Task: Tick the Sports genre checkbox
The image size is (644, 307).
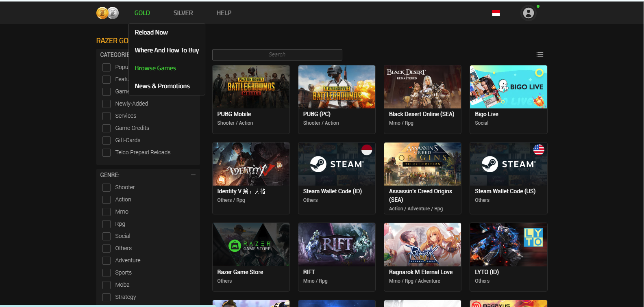Action: pyautogui.click(x=107, y=272)
